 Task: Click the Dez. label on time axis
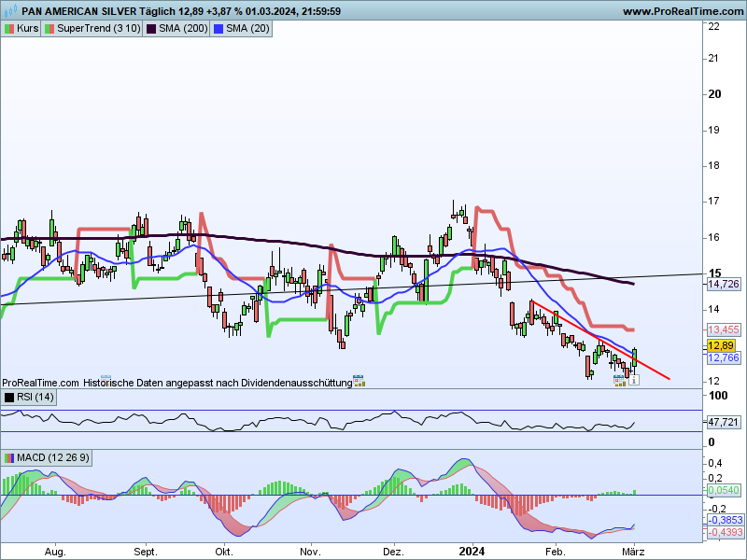tap(393, 552)
